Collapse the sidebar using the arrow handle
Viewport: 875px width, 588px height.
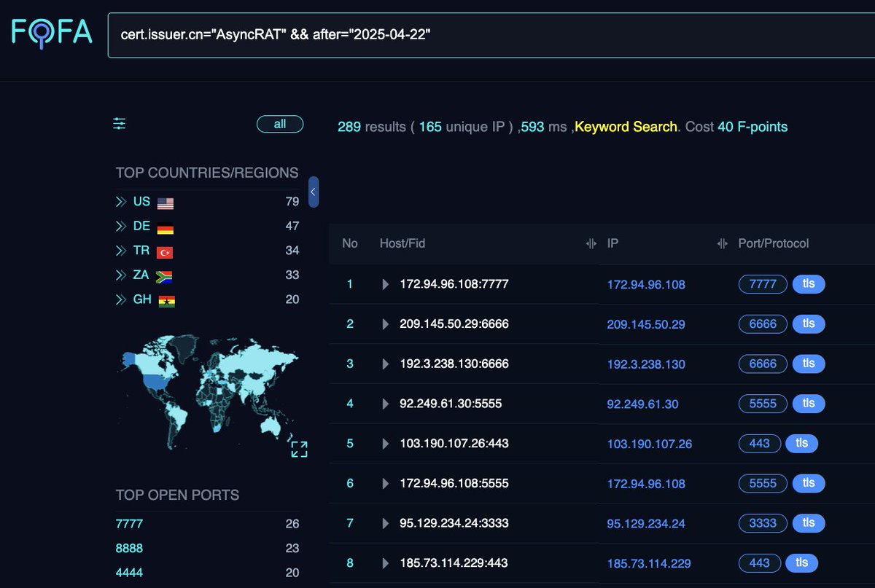314,192
